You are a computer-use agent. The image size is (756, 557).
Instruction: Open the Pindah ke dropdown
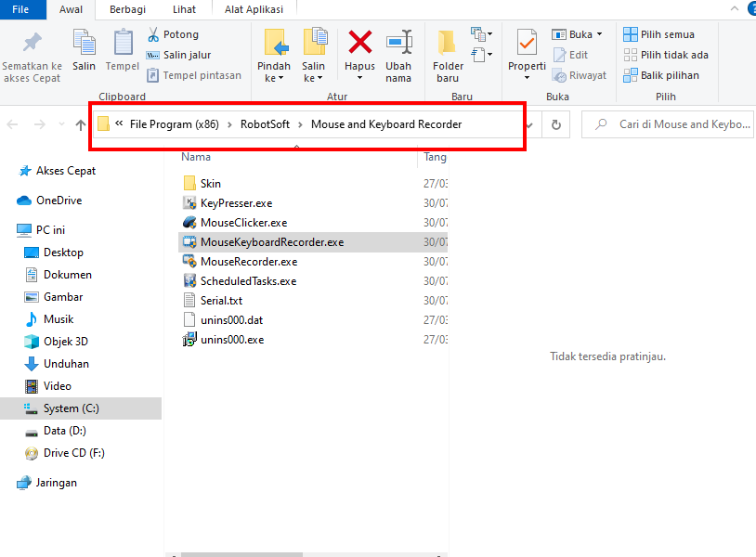click(x=274, y=72)
